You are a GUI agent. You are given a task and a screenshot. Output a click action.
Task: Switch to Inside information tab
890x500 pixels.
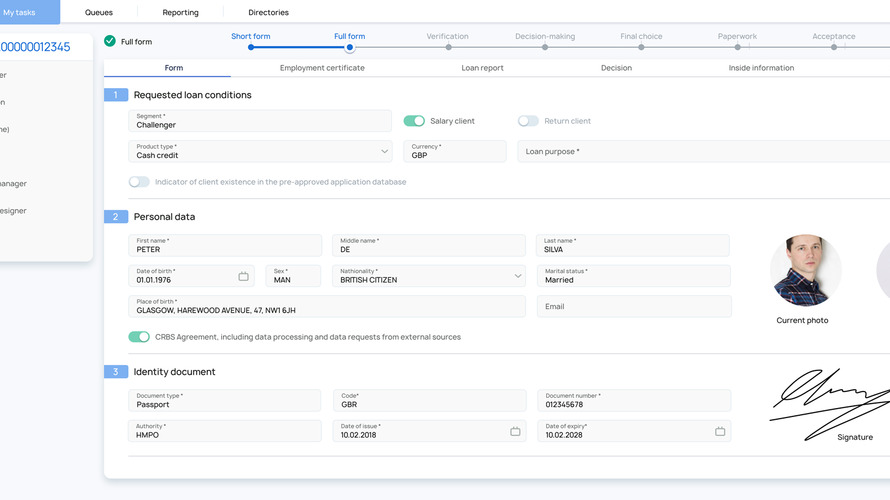tap(761, 68)
